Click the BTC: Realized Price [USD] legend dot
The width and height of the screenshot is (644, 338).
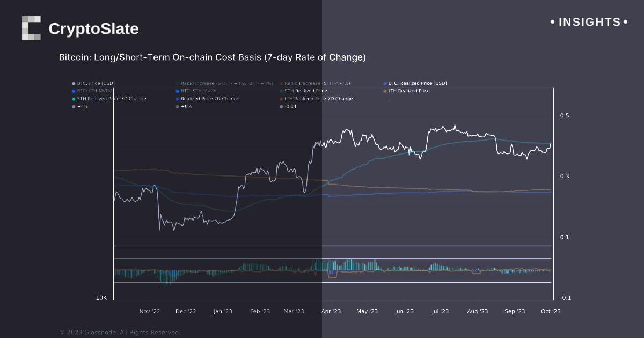pos(385,83)
